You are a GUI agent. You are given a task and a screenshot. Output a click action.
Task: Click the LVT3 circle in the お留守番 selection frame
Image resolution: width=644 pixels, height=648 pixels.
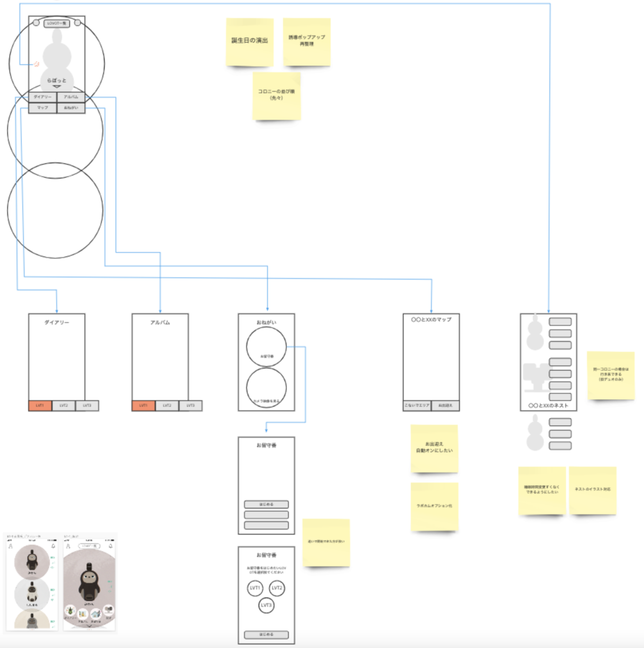pos(266,605)
